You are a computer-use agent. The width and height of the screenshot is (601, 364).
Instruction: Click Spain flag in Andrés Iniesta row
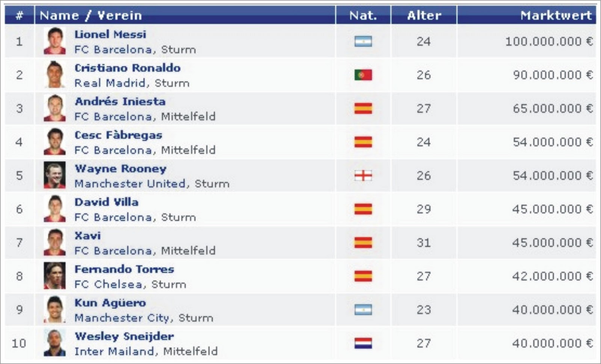coord(363,108)
